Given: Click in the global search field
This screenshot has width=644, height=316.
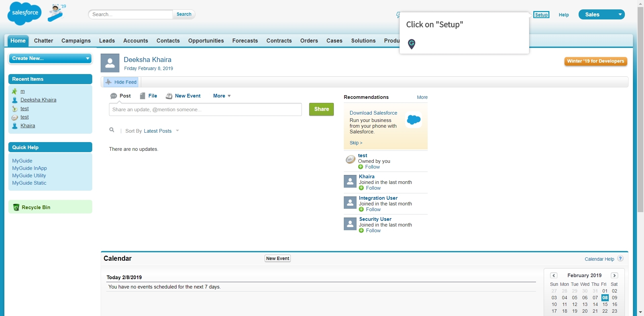Looking at the screenshot, I should (131, 14).
